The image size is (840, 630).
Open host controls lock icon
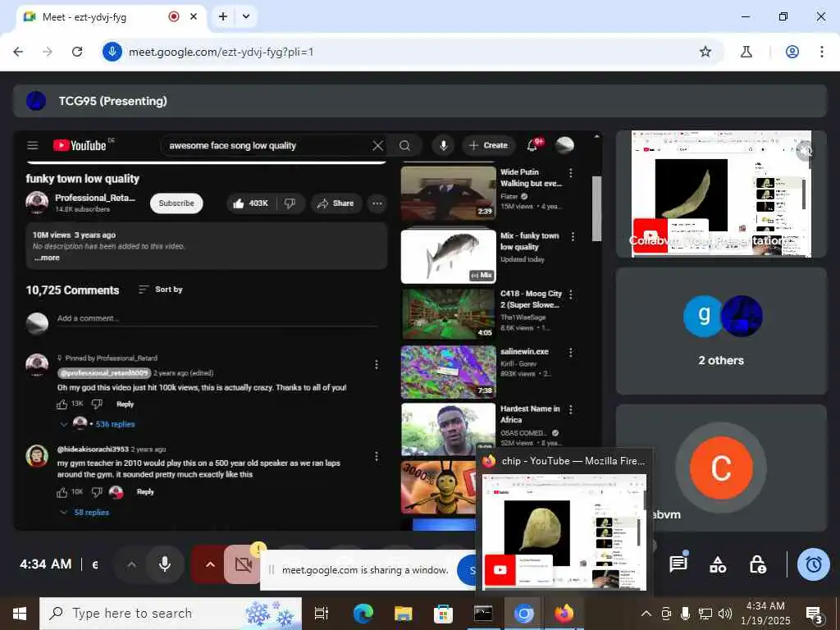(757, 564)
